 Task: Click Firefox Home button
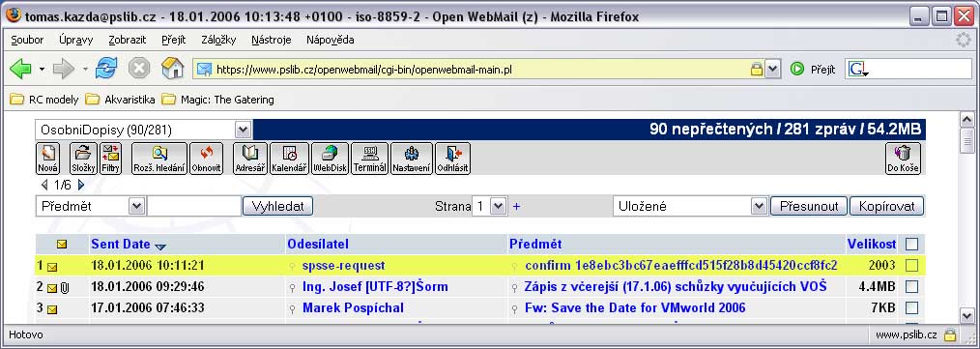172,69
